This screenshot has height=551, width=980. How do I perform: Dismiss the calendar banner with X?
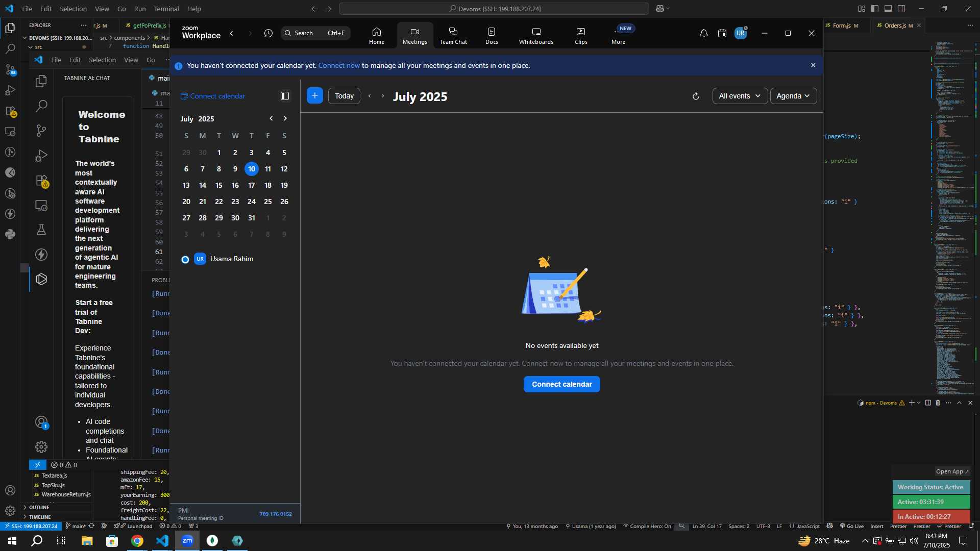coord(813,65)
